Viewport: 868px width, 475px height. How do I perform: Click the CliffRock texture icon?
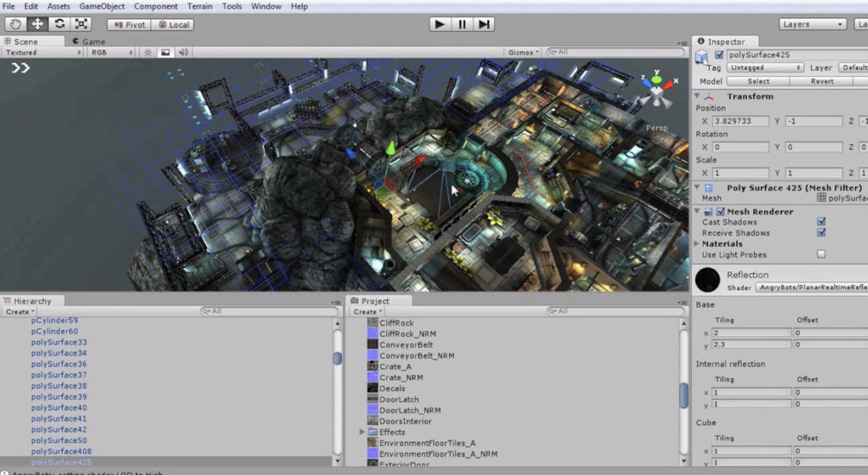tap(372, 323)
